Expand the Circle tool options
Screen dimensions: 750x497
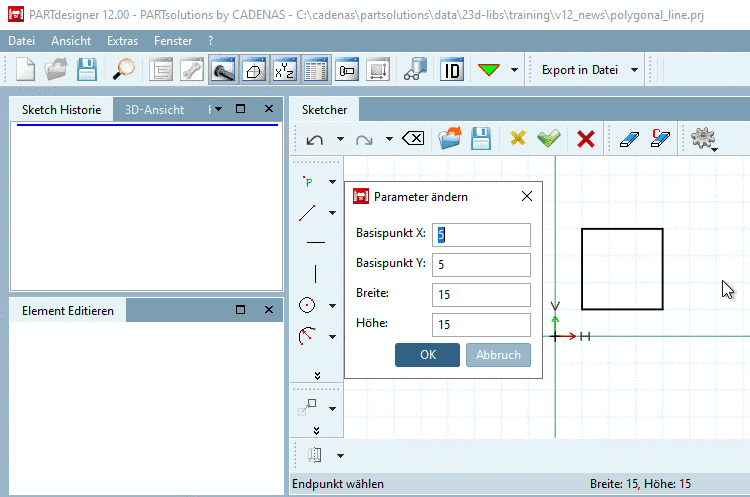332,305
